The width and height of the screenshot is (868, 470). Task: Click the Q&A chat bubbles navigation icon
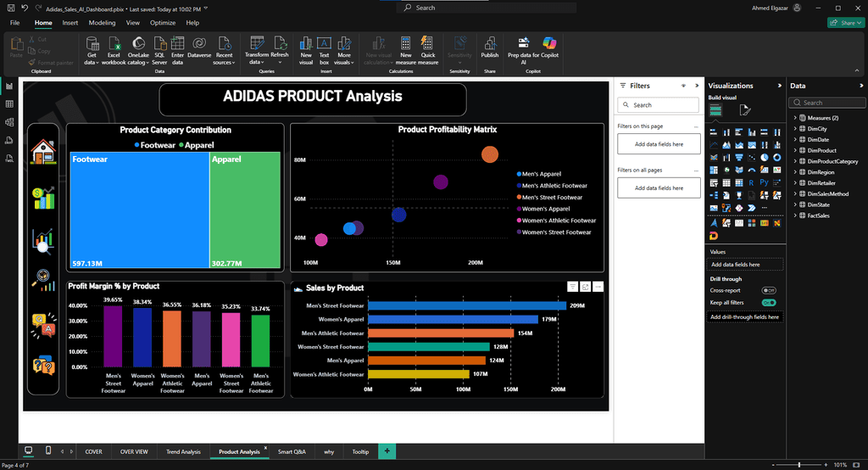point(43,325)
